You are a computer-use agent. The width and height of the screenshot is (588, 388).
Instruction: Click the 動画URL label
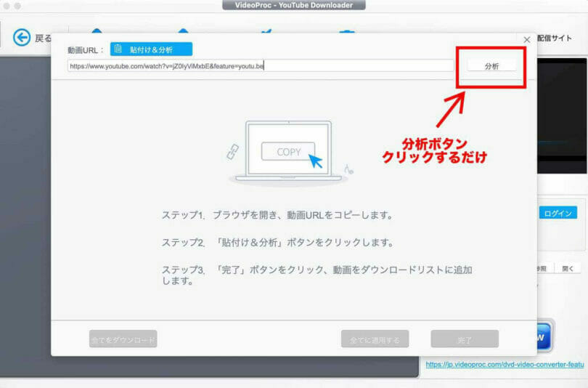click(x=85, y=50)
